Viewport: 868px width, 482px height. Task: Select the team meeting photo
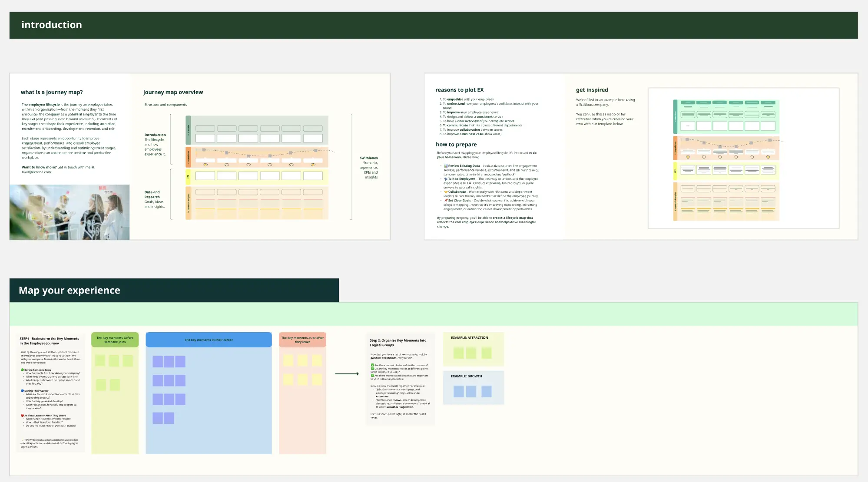[x=70, y=212]
